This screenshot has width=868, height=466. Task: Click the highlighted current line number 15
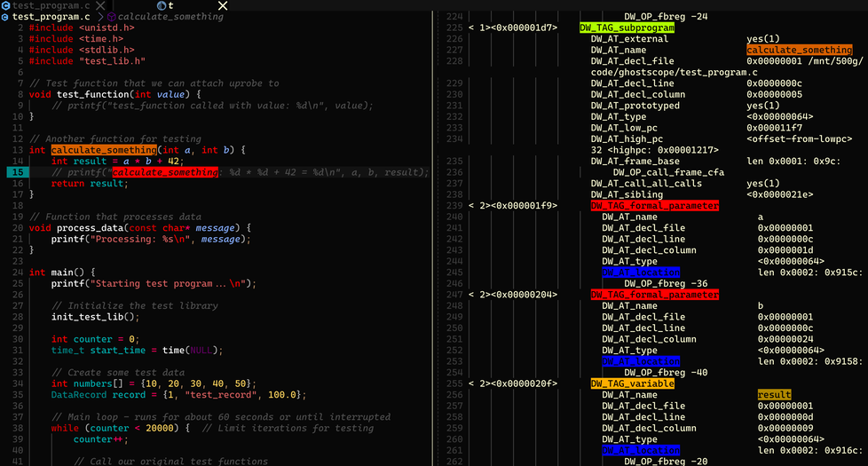17,172
